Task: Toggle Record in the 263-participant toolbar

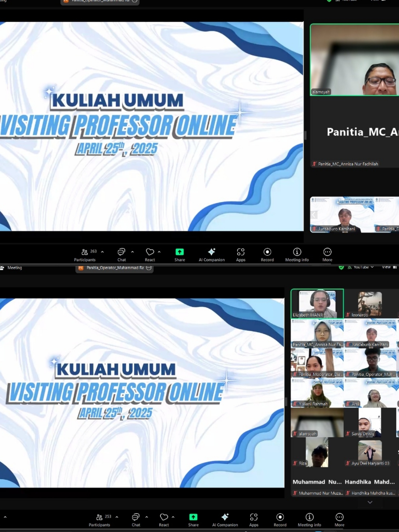Action: [267, 254]
